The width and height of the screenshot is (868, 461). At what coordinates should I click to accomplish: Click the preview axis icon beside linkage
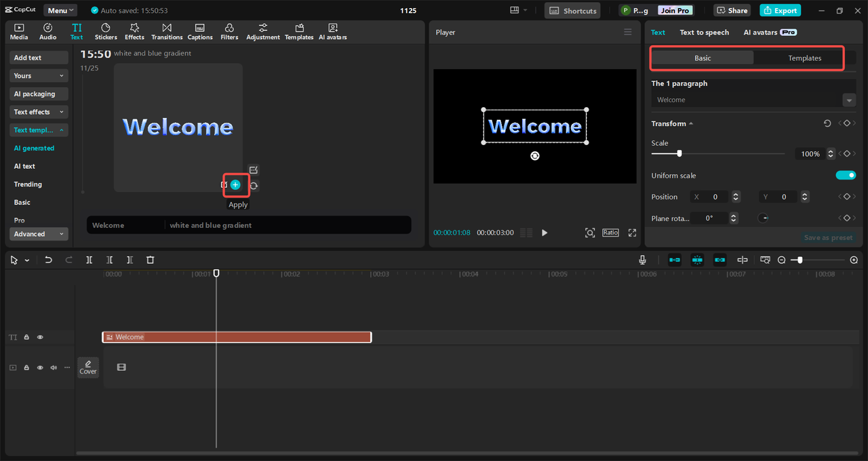tap(743, 260)
